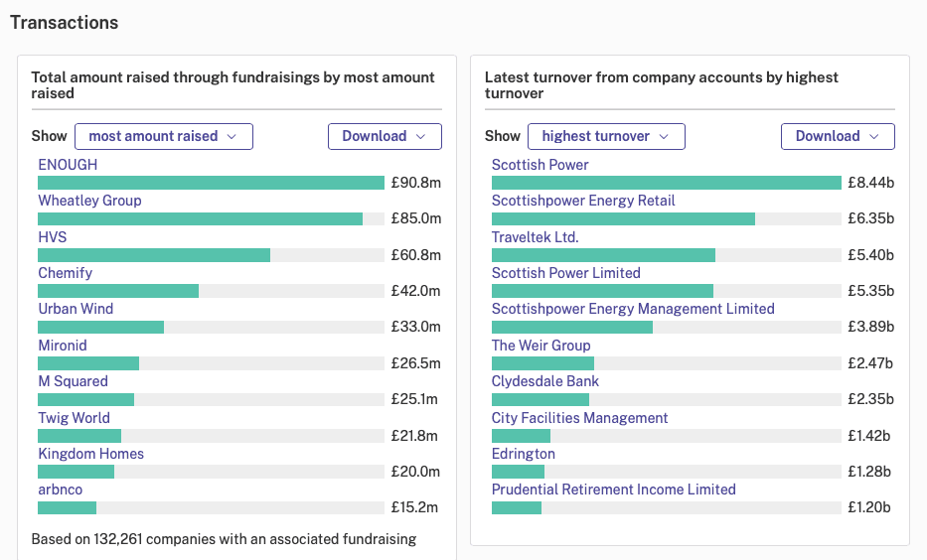
Task: Click The Weir Group link
Action: click(541, 346)
